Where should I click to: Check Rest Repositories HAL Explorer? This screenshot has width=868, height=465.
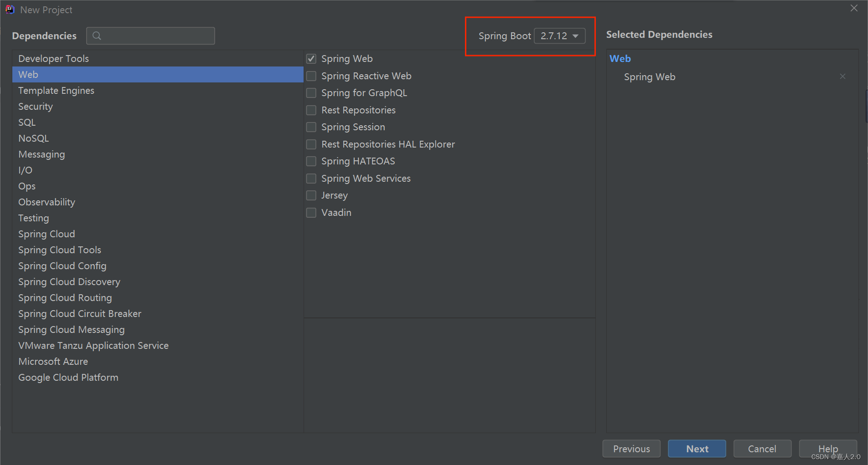(x=311, y=144)
